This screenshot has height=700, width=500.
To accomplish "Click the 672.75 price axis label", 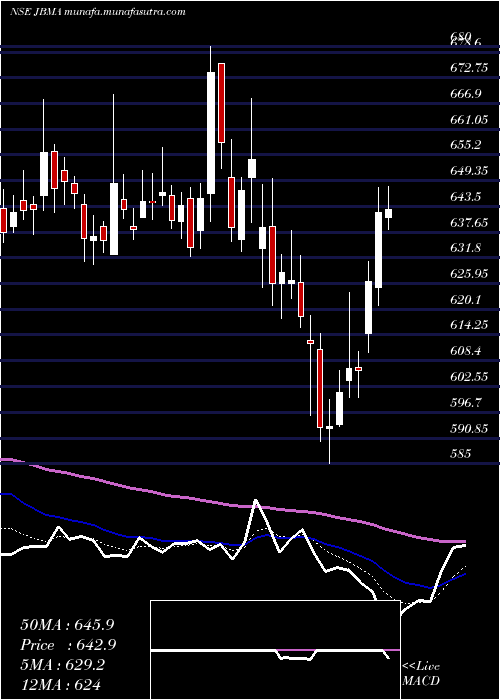I will click(x=469, y=68).
